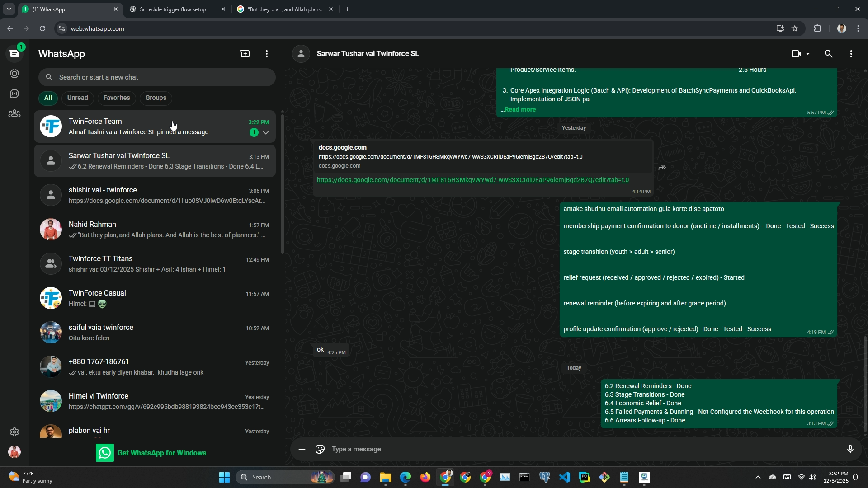Open attach menu plus button
Image resolution: width=868 pixels, height=488 pixels.
click(302, 449)
